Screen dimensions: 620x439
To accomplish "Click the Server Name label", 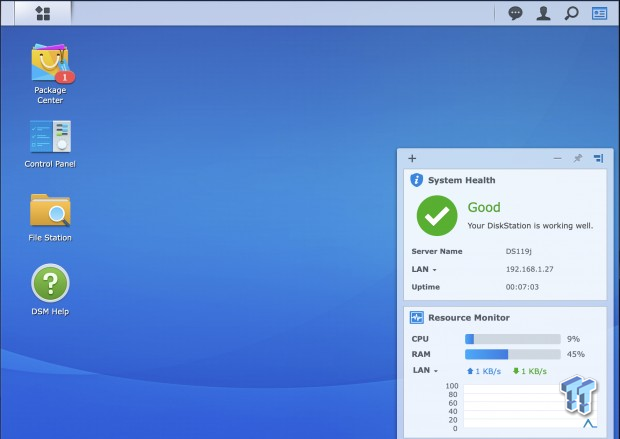I will click(x=437, y=251).
